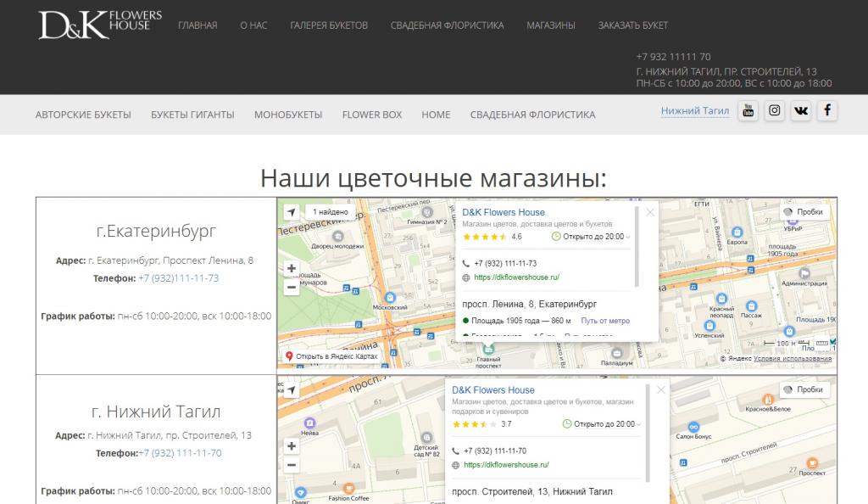Screen dimensions: 868x504
Task: Open the О НАС menu item
Action: pyautogui.click(x=253, y=25)
